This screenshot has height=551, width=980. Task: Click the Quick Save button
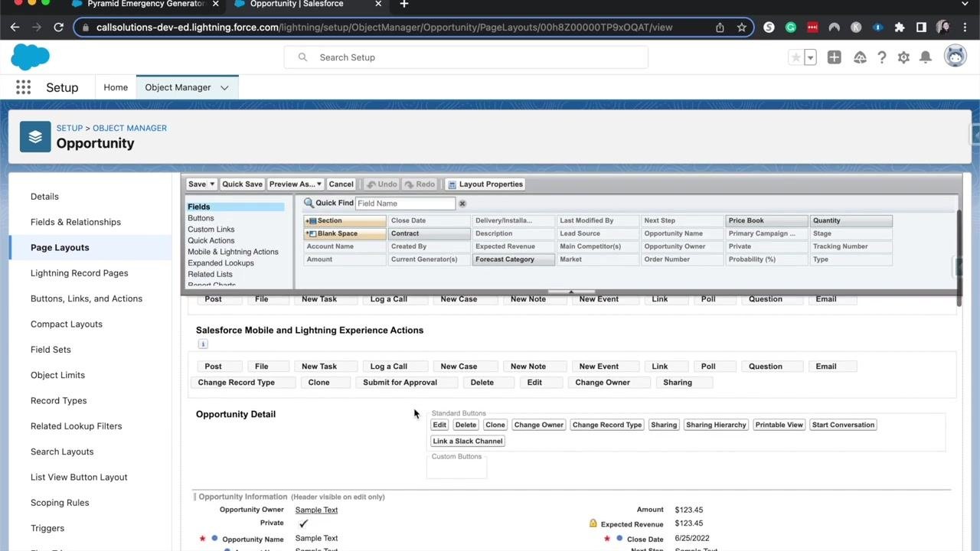point(242,184)
